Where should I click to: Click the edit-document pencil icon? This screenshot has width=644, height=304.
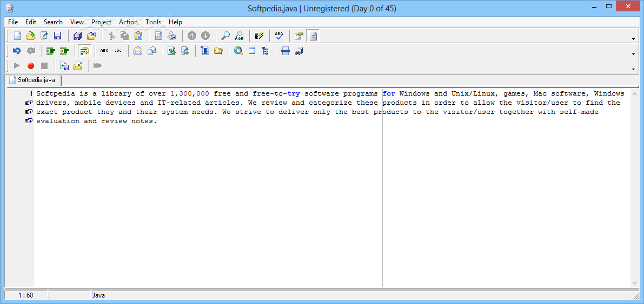(x=44, y=36)
